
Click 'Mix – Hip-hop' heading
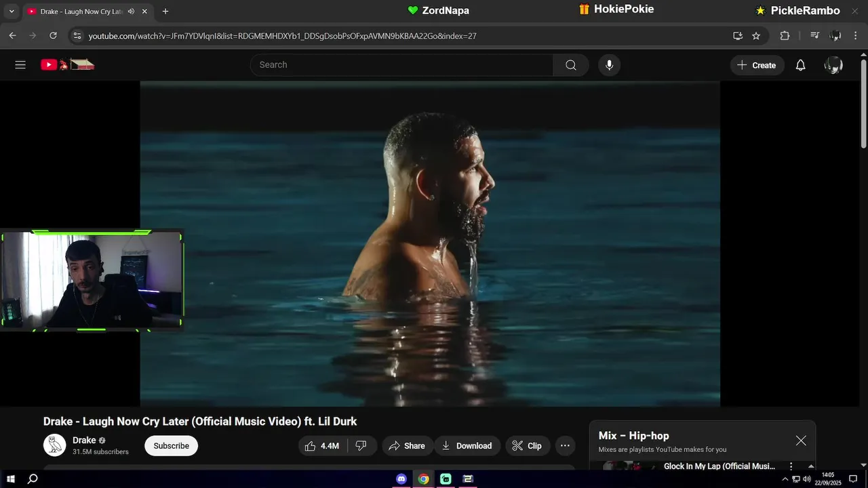633,436
